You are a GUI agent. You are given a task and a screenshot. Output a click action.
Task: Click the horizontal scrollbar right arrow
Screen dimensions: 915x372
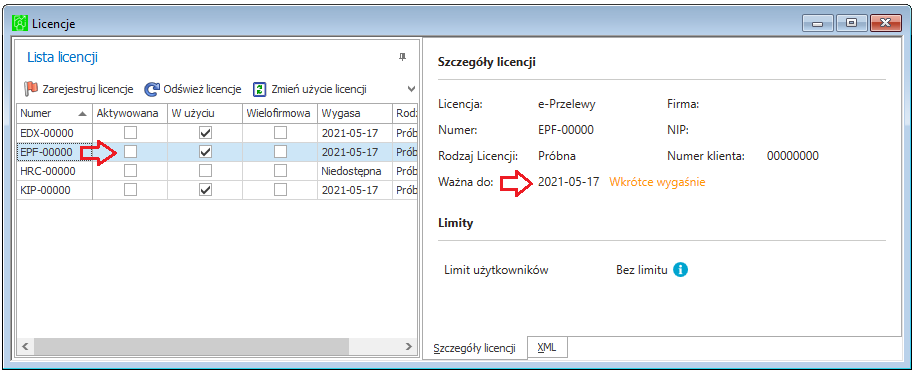tap(409, 346)
